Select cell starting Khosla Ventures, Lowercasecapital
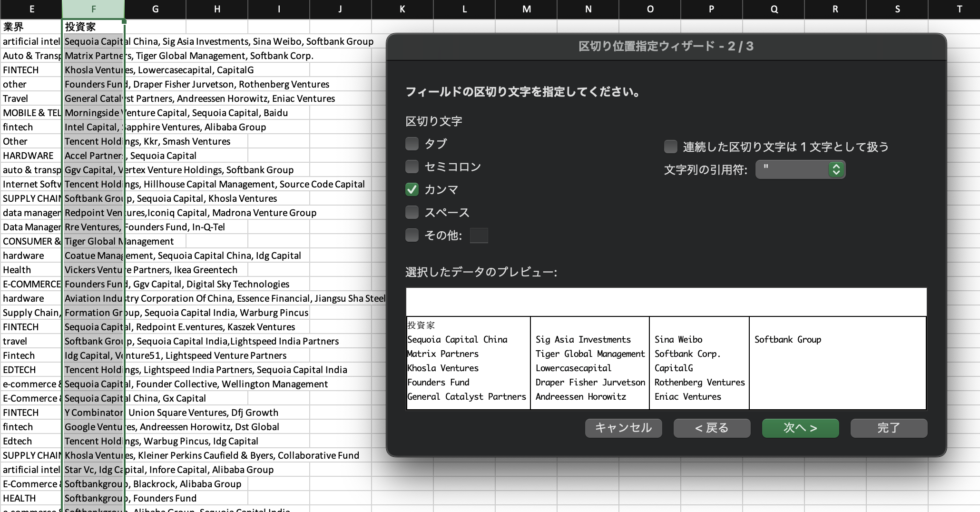The height and width of the screenshot is (512, 980). click(93, 70)
